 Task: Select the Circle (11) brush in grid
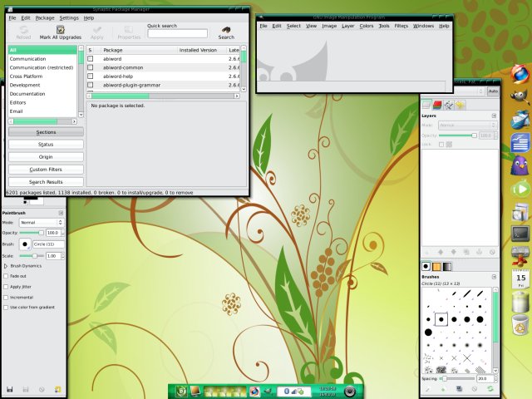[441, 319]
